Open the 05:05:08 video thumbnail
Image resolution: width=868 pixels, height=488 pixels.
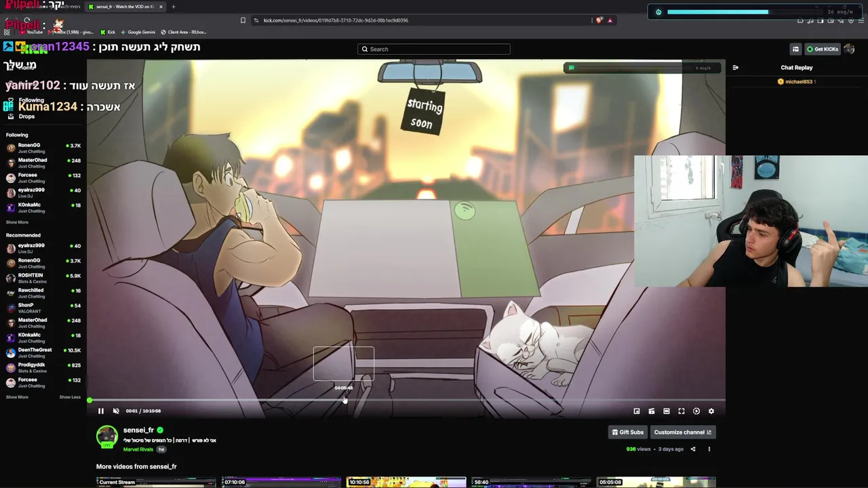pyautogui.click(x=656, y=482)
